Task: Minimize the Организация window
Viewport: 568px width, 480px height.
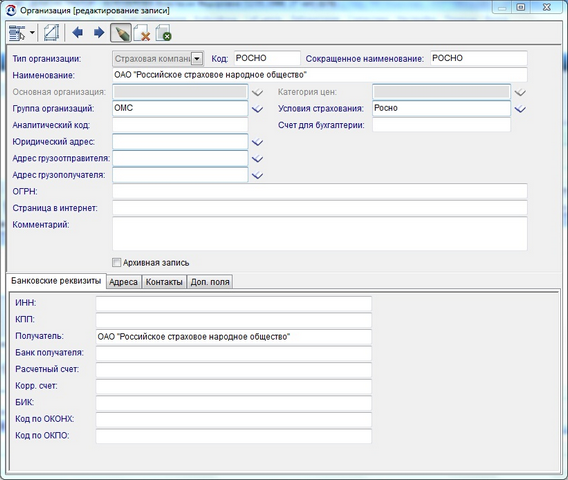Action: (x=502, y=7)
